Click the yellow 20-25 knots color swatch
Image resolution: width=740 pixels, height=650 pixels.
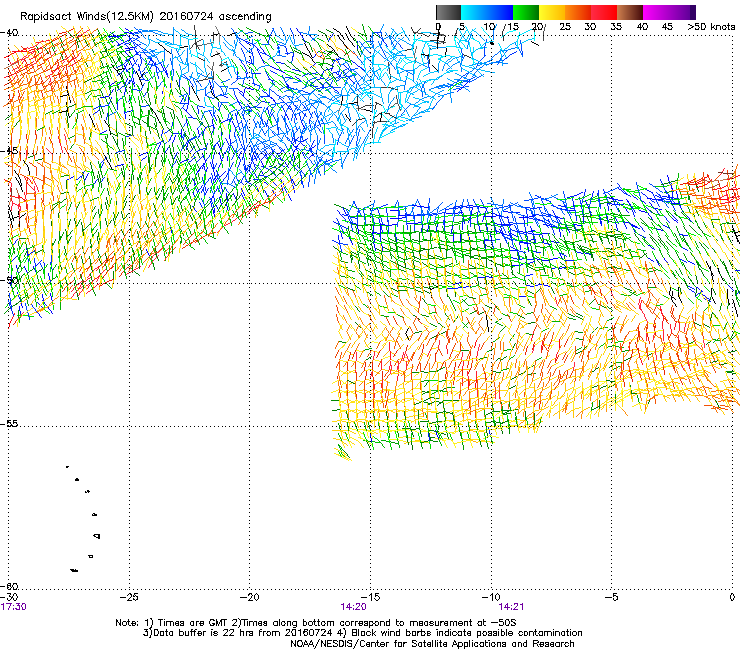tap(552, 12)
